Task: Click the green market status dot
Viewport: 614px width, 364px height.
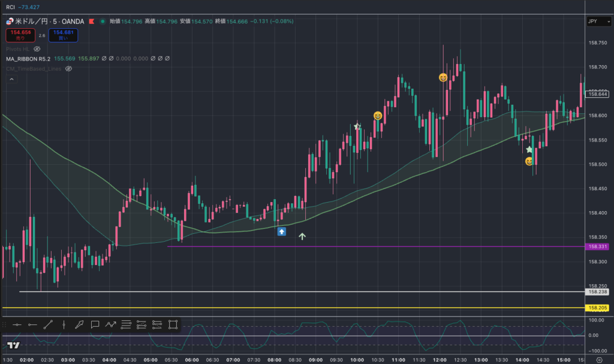Action: pyautogui.click(x=103, y=22)
